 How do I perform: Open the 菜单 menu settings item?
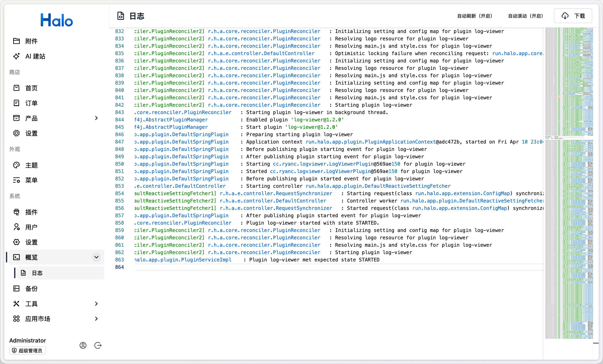[31, 180]
